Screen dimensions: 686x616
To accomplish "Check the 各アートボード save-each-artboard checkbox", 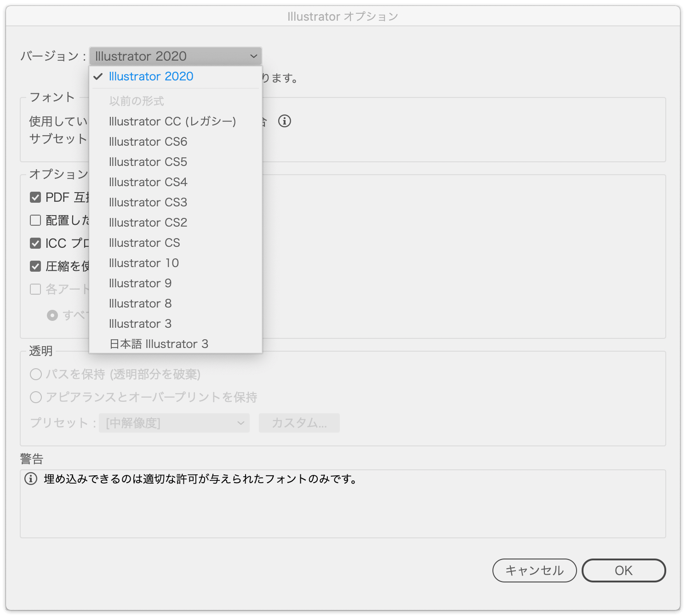I will [35, 289].
